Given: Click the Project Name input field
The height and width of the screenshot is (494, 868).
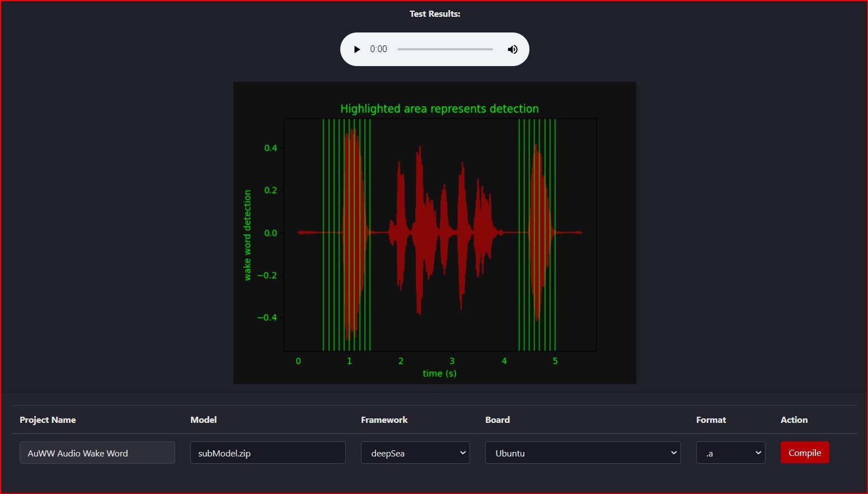Looking at the screenshot, I should [97, 453].
